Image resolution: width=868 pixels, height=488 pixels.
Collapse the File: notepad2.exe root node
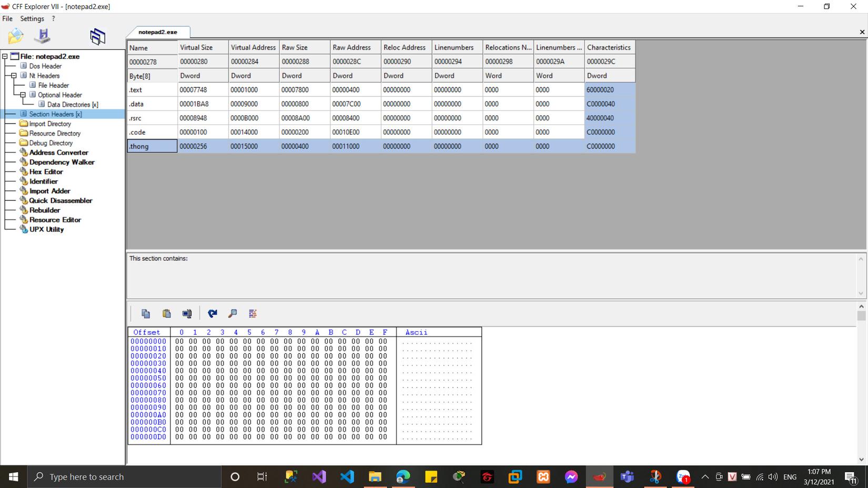pyautogui.click(x=5, y=56)
